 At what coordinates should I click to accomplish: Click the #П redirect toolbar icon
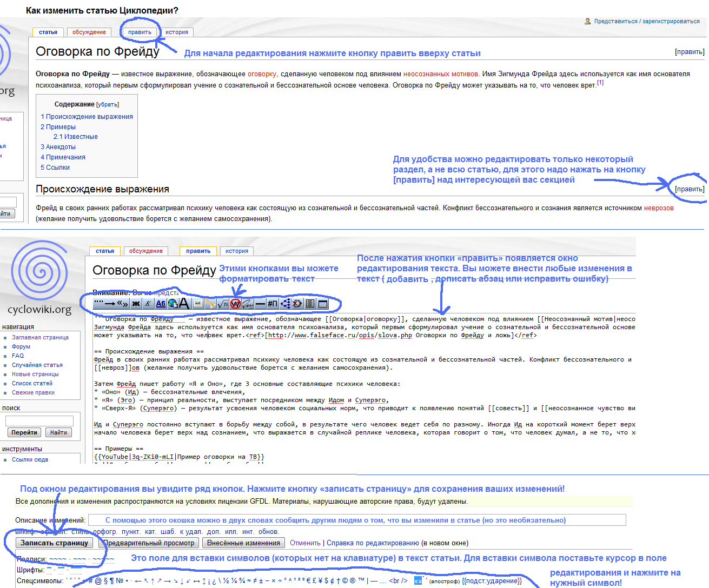(273, 304)
